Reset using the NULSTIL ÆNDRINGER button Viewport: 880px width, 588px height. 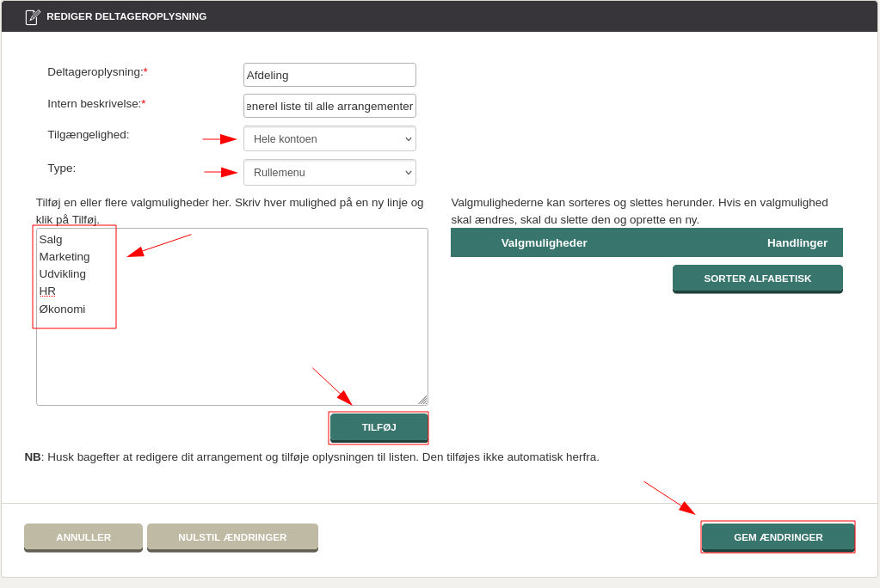[x=232, y=537]
